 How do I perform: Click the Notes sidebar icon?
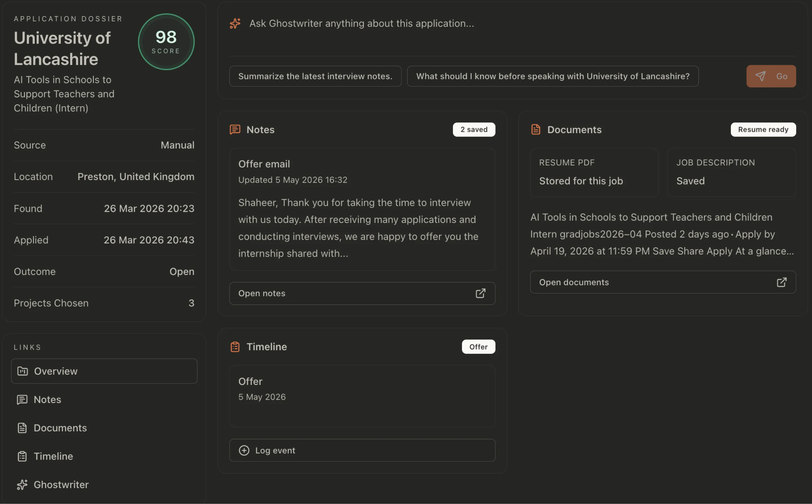(x=22, y=399)
